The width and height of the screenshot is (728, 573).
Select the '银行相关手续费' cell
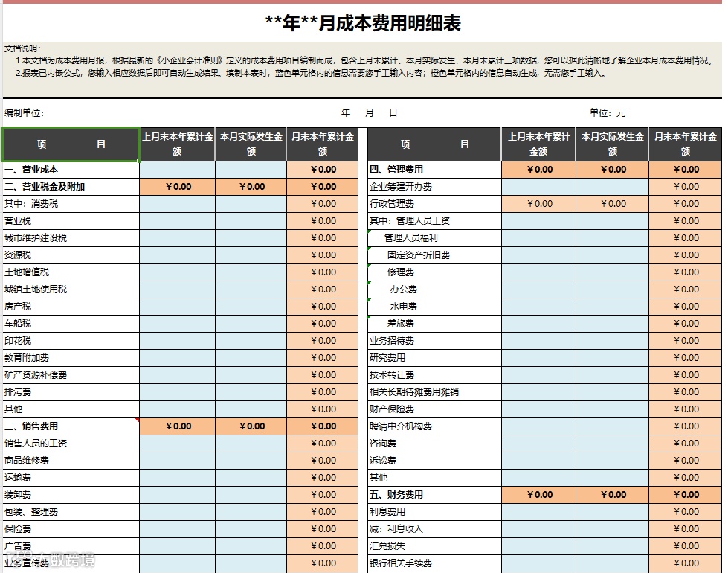434,563
